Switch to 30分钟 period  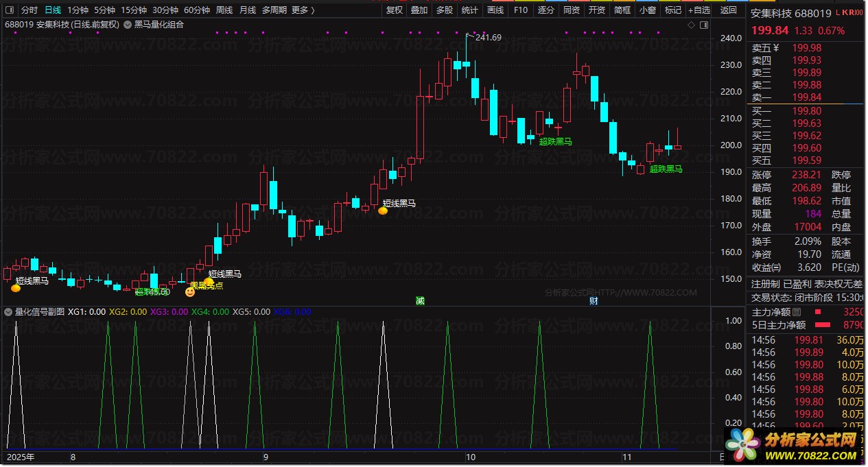[x=165, y=10]
